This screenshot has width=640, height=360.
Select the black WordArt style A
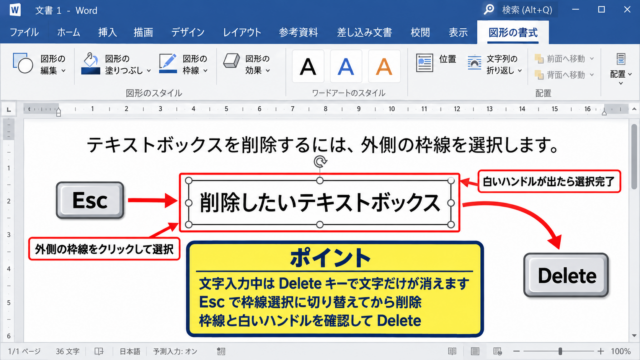[308, 67]
